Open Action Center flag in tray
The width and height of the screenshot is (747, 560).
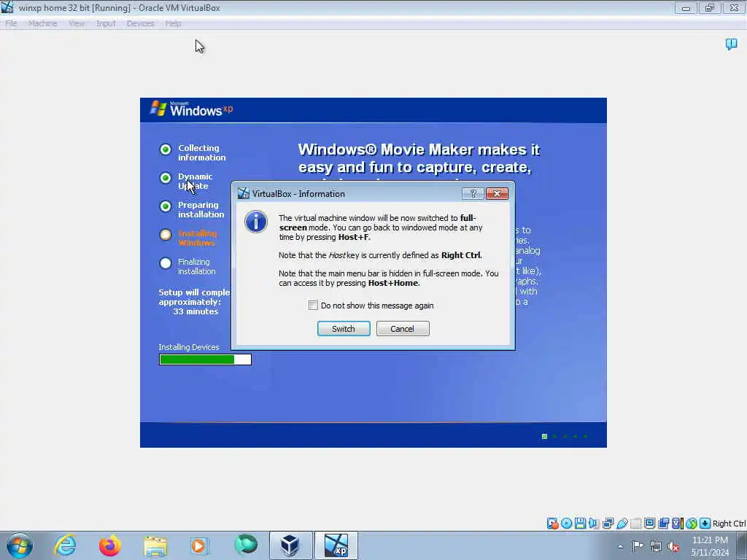(638, 545)
